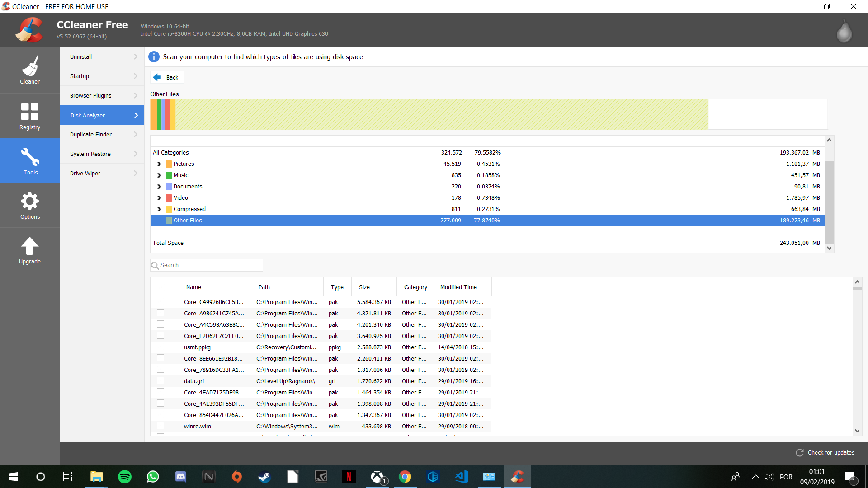Open the Uninstall tool
The image size is (868, 488).
tap(102, 57)
